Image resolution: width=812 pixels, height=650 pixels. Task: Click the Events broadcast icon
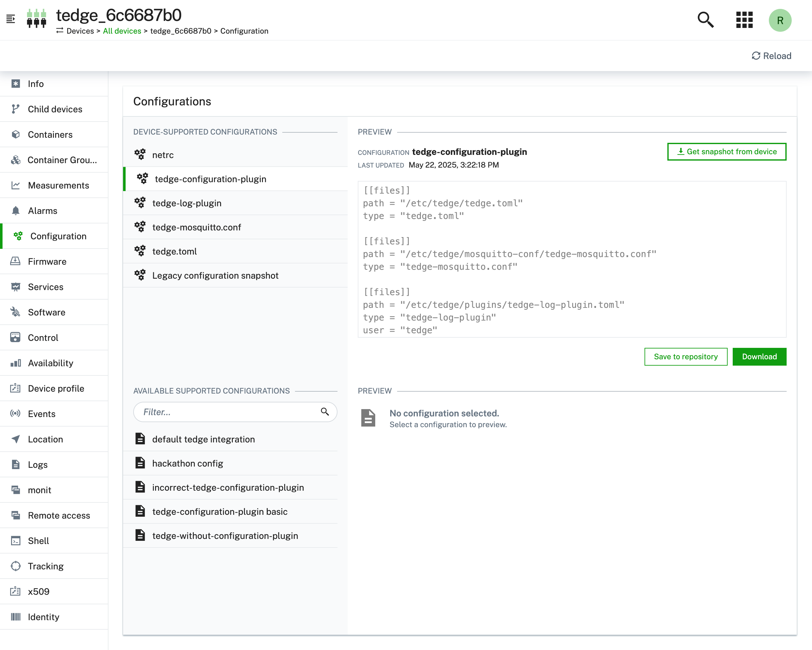point(16,413)
